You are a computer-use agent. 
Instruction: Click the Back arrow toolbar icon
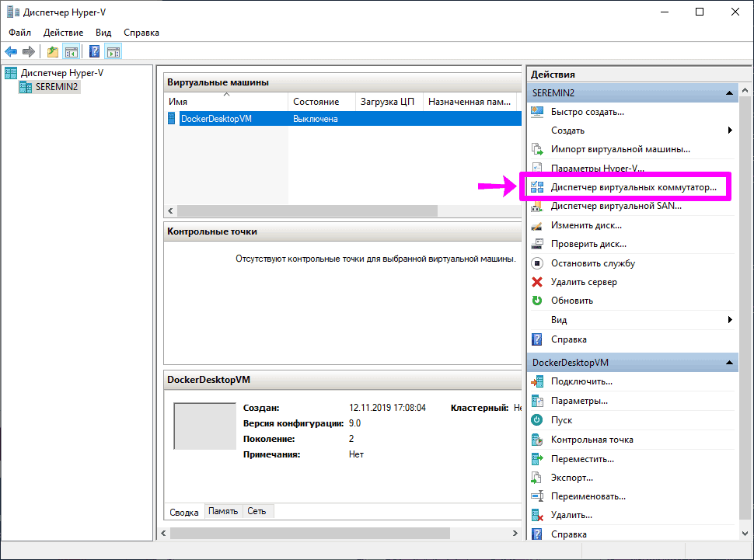coord(11,51)
